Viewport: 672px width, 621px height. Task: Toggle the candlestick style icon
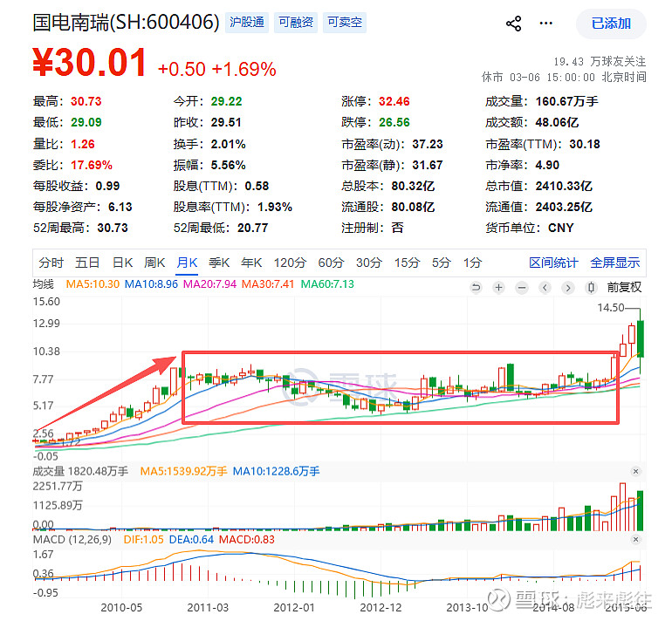(592, 287)
